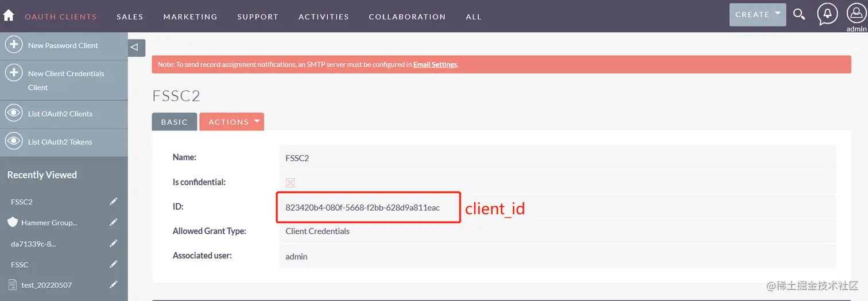Go to the home icon

coord(9,16)
